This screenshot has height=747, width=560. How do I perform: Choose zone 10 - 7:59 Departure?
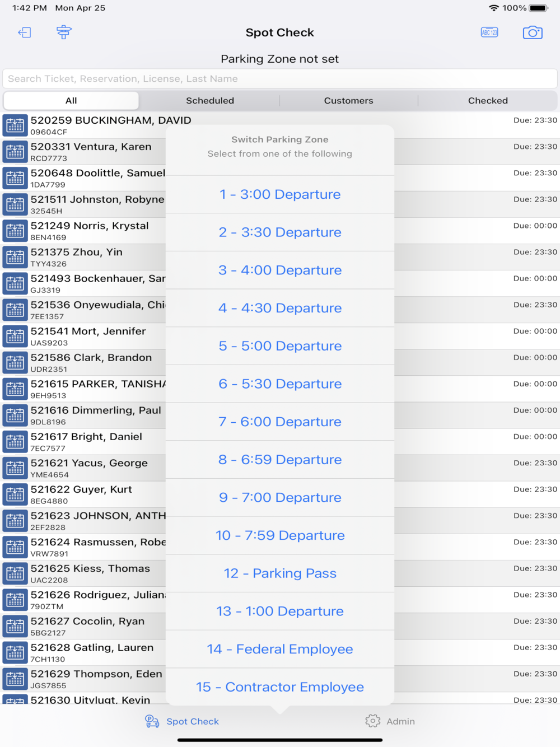[x=280, y=535]
